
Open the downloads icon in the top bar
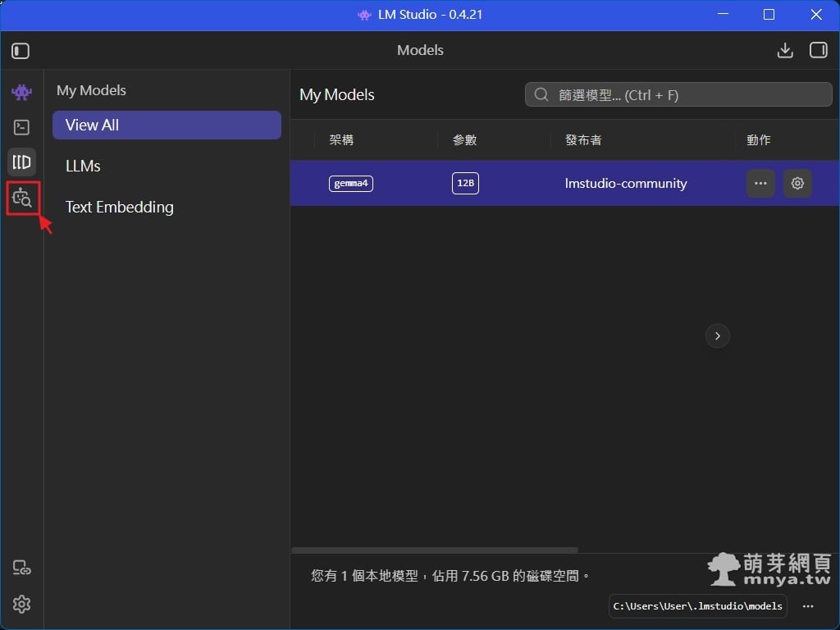coord(785,50)
